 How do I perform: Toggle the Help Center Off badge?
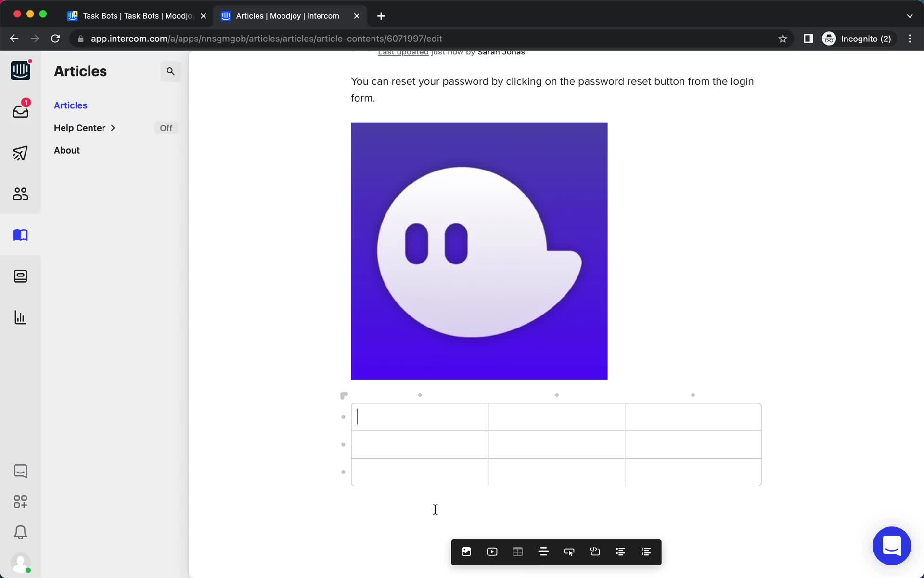point(166,128)
